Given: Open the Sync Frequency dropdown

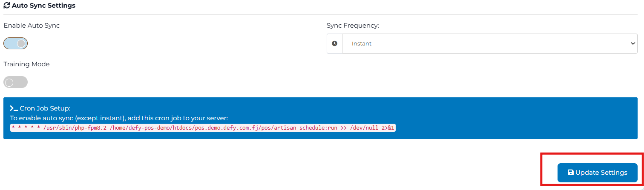Looking at the screenshot, I should tap(489, 43).
